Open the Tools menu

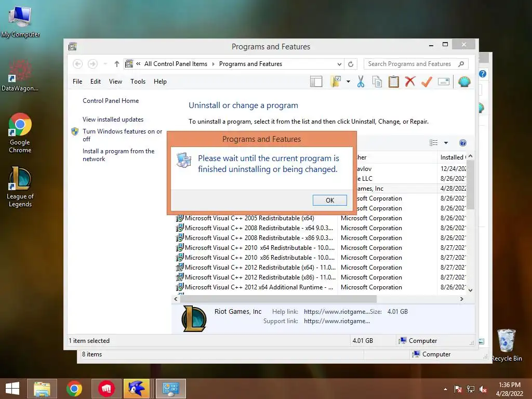[138, 82]
